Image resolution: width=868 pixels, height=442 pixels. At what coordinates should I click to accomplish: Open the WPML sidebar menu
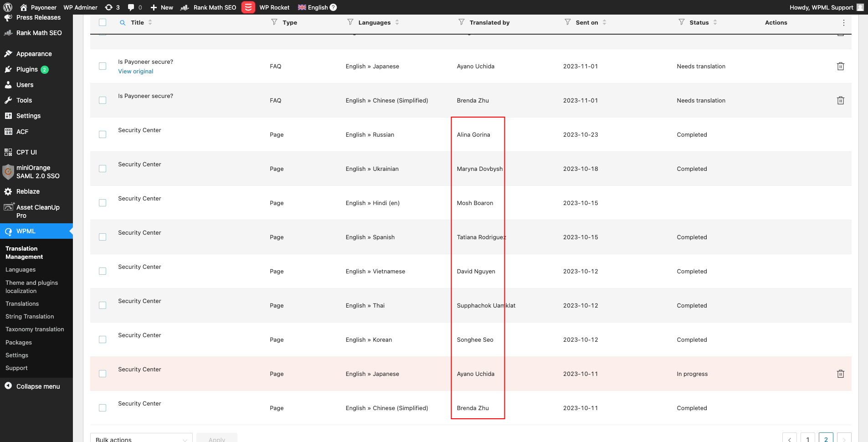coord(36,231)
